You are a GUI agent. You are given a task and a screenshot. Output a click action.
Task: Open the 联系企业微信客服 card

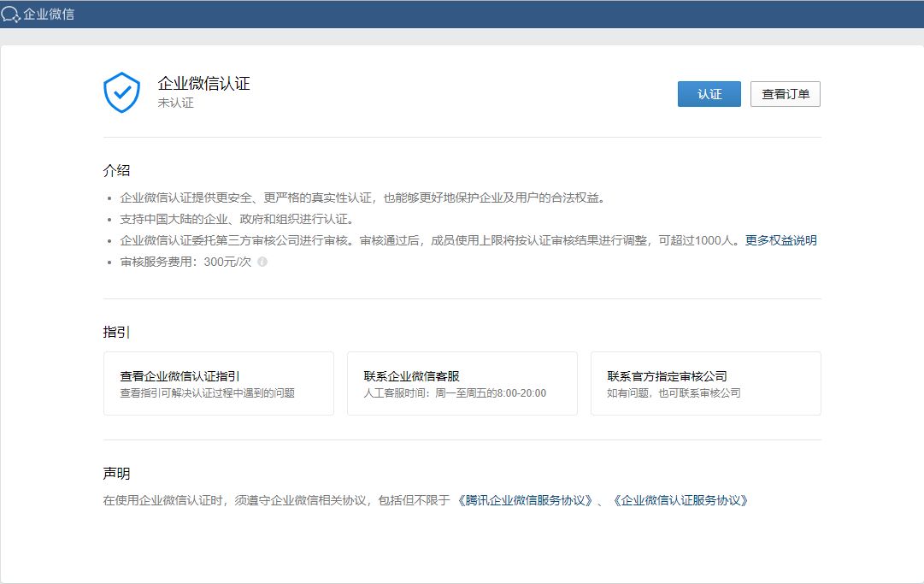point(462,383)
